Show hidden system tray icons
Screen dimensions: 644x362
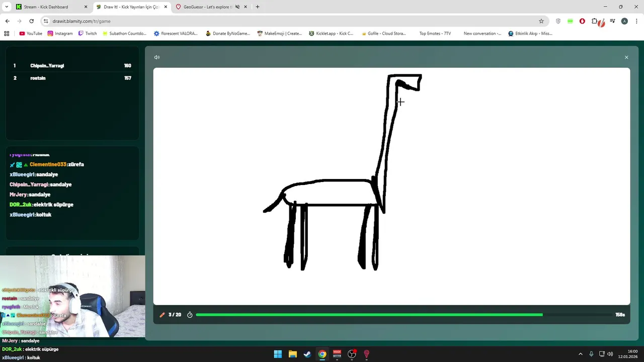click(581, 354)
